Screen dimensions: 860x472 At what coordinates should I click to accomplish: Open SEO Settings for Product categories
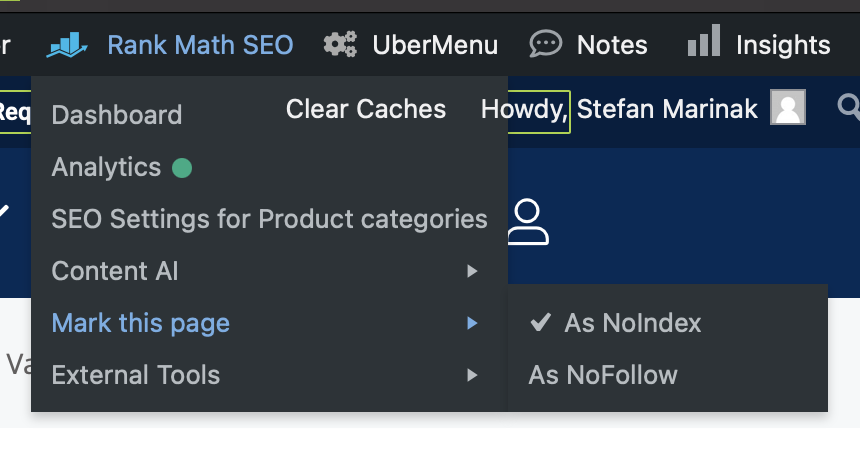pos(269,219)
